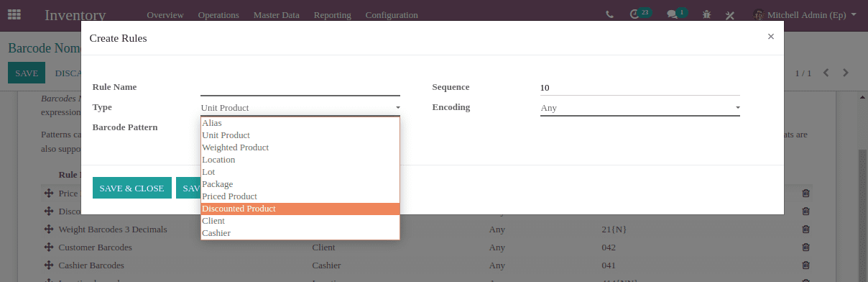The width and height of the screenshot is (868, 282).
Task: Choose Location type option
Action: 300,160
